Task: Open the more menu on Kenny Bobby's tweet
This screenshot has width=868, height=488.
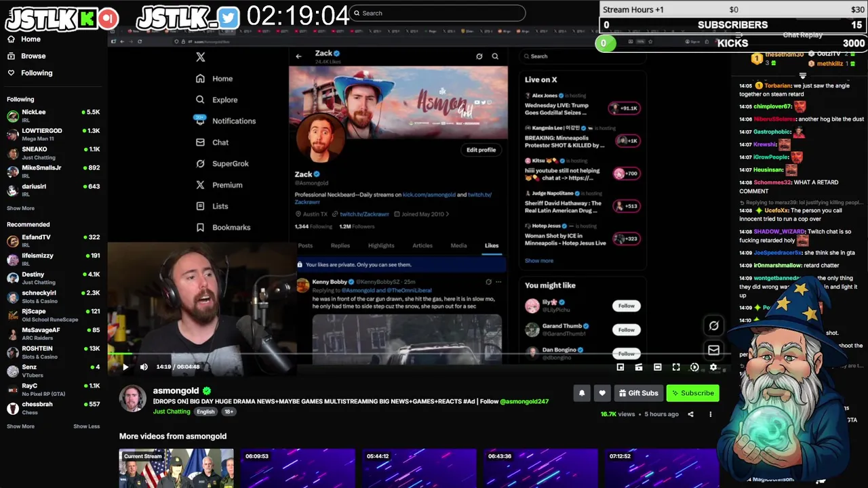Action: click(498, 281)
